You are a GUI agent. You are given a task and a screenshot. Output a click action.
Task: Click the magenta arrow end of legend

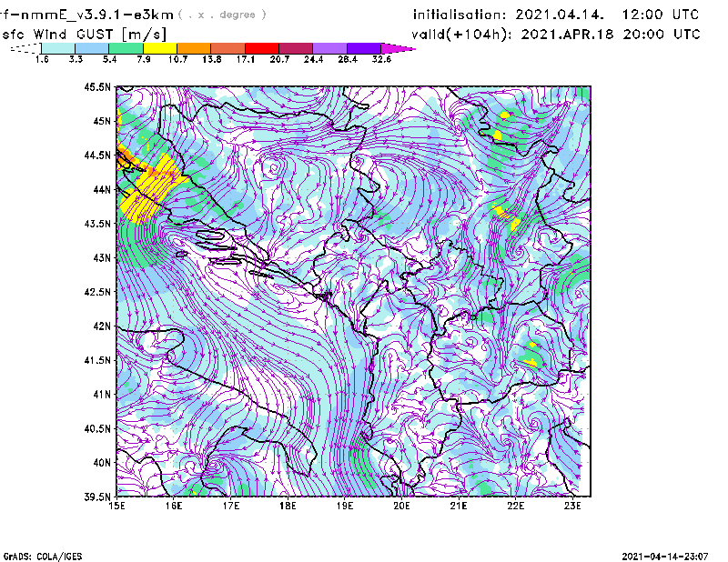coord(398,48)
